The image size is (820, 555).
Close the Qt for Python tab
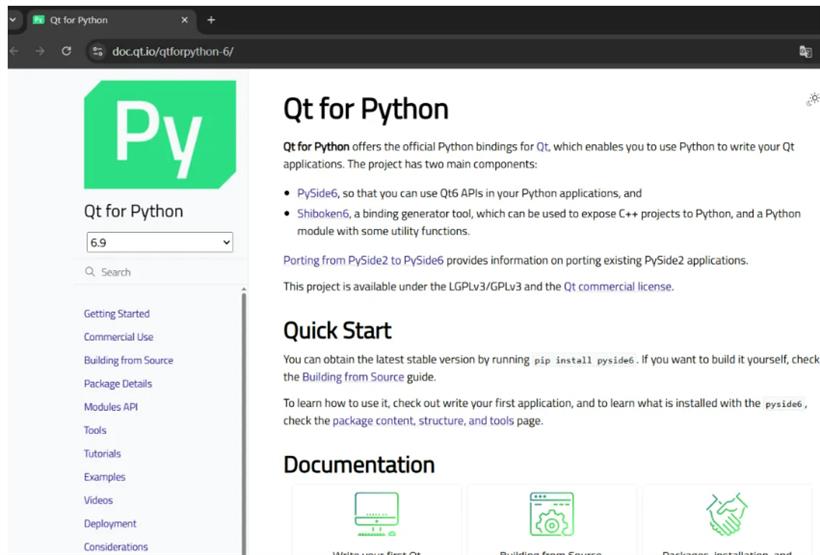[x=185, y=20]
